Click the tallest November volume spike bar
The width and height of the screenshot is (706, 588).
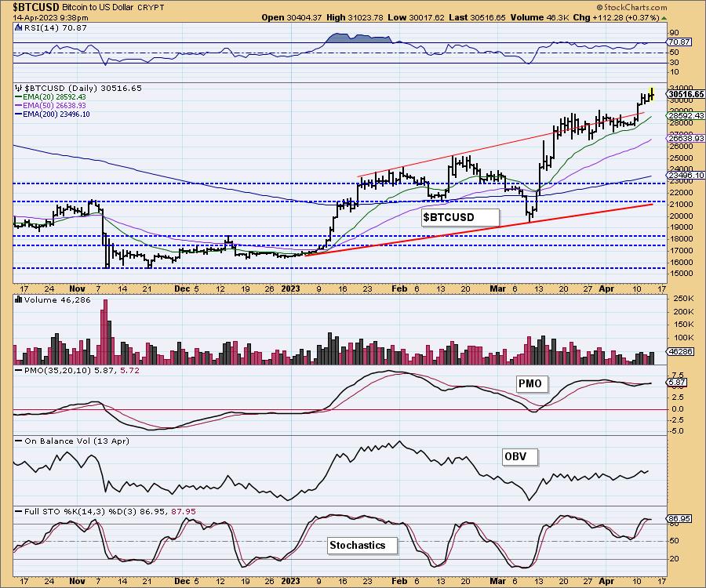pos(106,332)
